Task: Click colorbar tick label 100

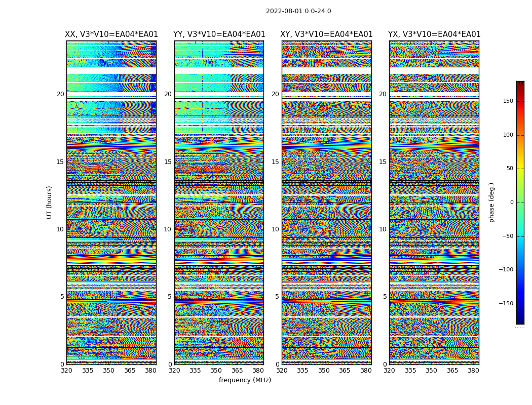Action: [508, 135]
